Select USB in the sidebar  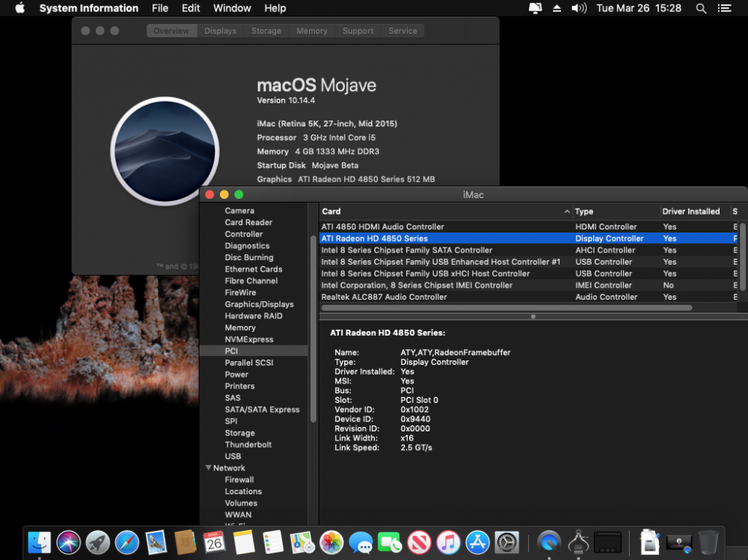pyautogui.click(x=233, y=456)
